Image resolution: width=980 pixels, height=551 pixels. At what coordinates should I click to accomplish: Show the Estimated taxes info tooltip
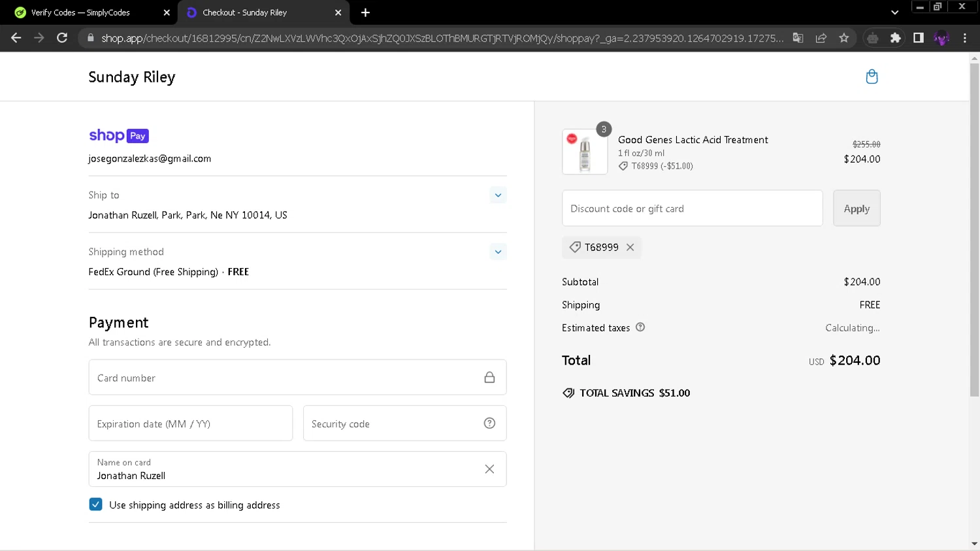tap(640, 327)
